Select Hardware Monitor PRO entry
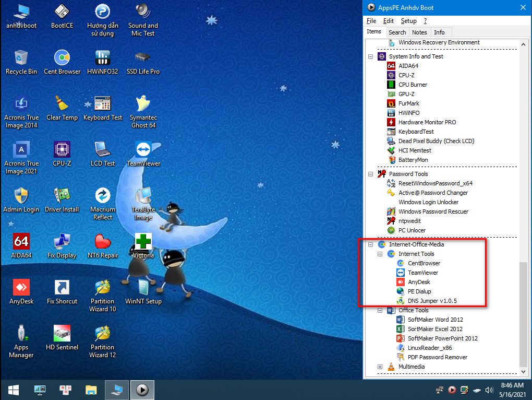This screenshot has height=400, width=532. coord(427,122)
